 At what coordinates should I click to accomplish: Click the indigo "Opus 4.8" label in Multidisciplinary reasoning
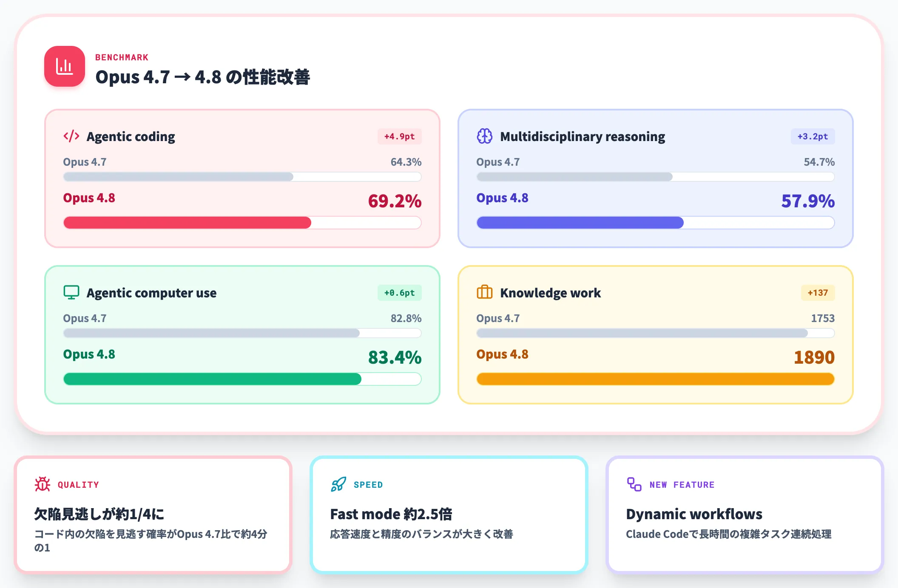click(x=502, y=198)
